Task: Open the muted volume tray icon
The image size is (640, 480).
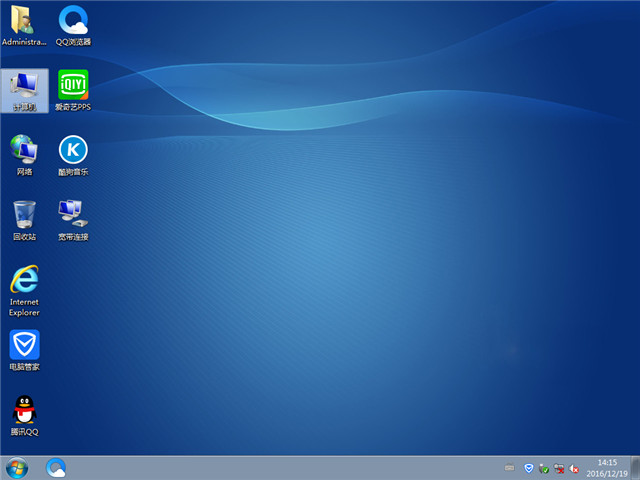Action: click(x=574, y=467)
